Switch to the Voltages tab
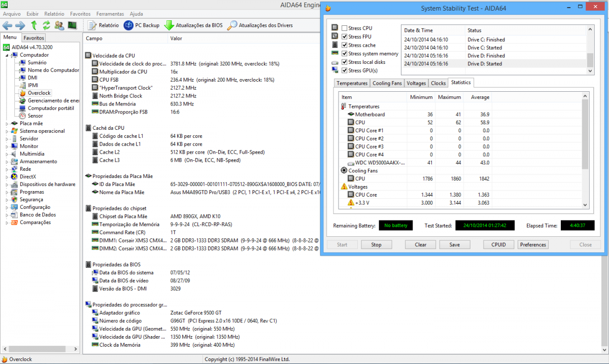 pos(417,83)
